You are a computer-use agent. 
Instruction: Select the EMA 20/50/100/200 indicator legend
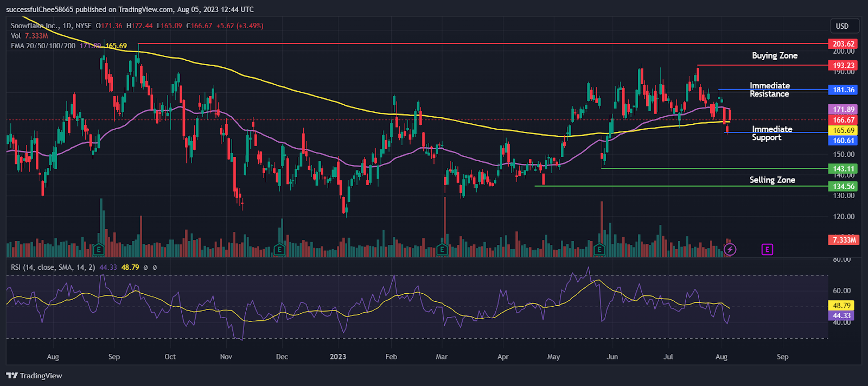point(43,46)
